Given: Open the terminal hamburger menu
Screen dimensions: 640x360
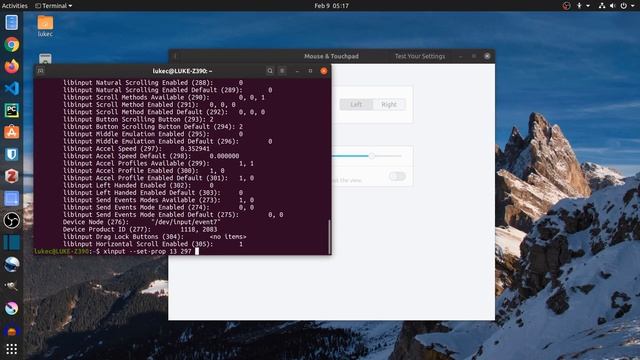Looking at the screenshot, I should pos(282,71).
